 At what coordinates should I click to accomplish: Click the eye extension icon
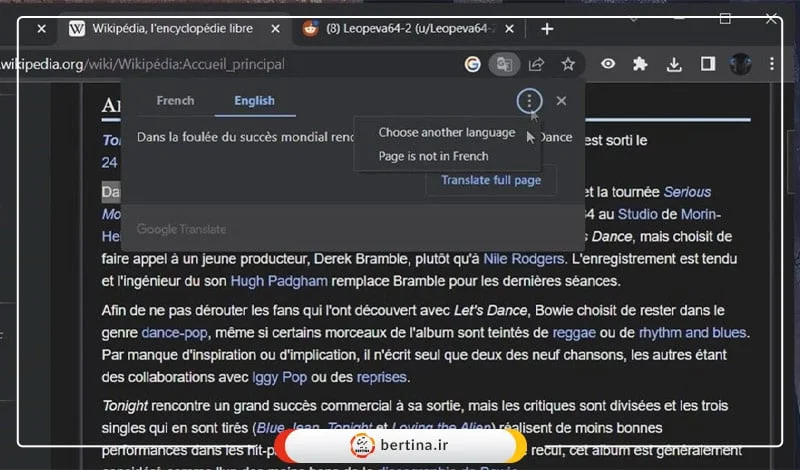[x=607, y=64]
